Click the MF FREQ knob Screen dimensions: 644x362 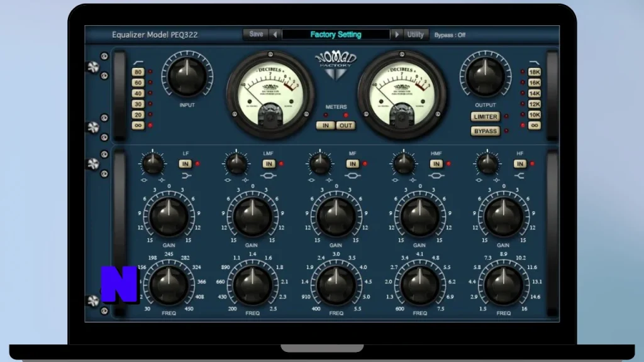click(336, 285)
